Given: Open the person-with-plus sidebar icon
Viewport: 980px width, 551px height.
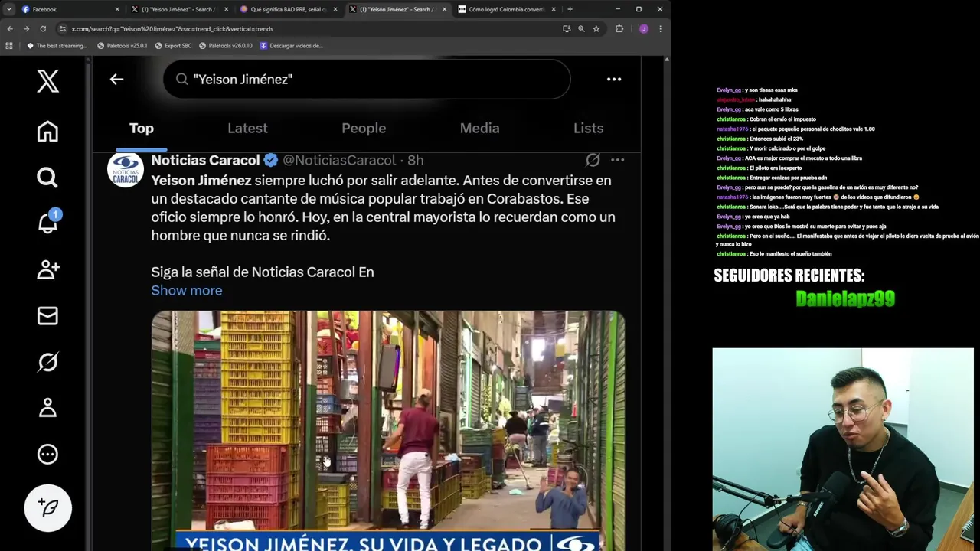Looking at the screenshot, I should (47, 269).
